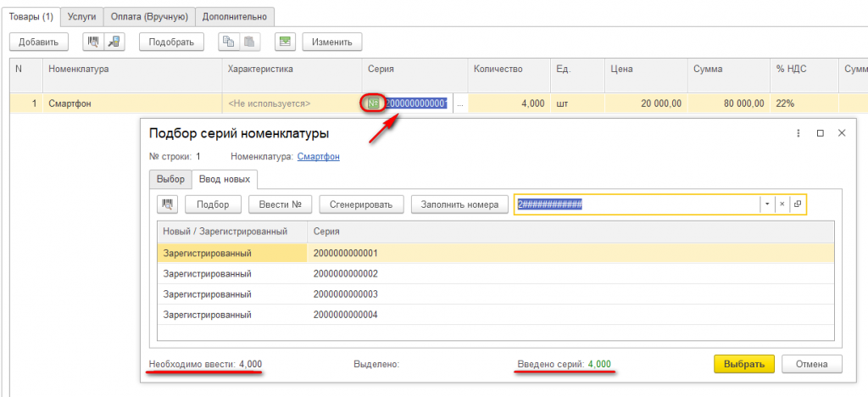The height and width of the screenshot is (397, 868).
Task: Click the Зарегистрированный cell beside series 2000000000004
Action: (x=232, y=315)
